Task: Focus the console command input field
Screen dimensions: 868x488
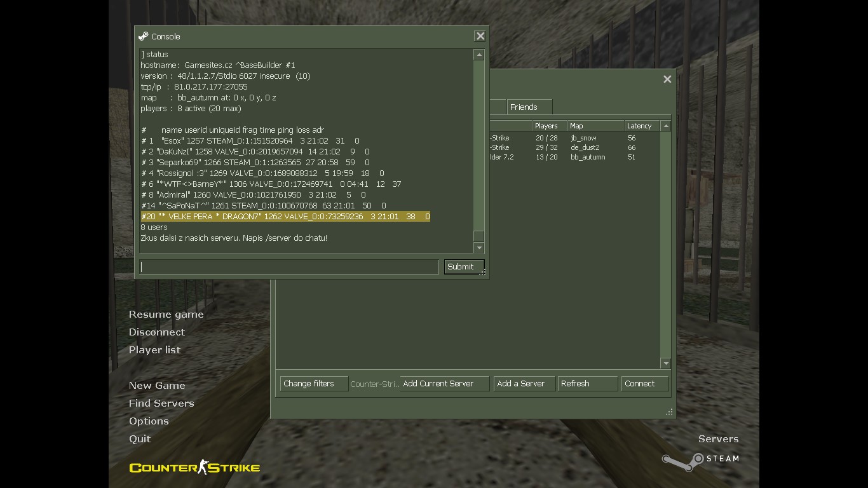Action: click(x=289, y=267)
